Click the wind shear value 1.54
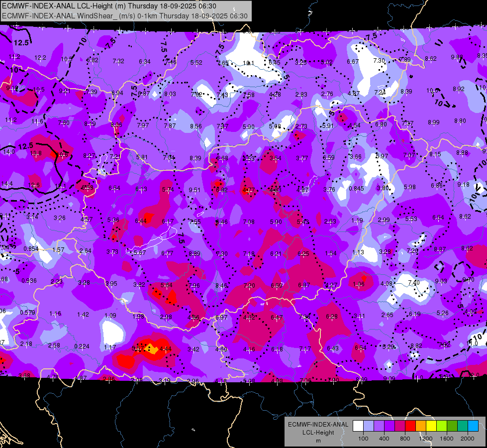The height and width of the screenshot is (448, 487). pyautogui.click(x=331, y=253)
